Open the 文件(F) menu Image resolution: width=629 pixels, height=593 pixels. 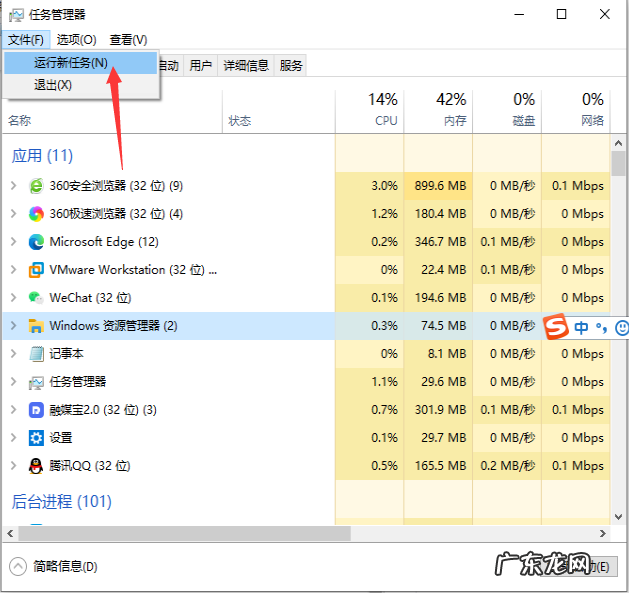[26, 40]
